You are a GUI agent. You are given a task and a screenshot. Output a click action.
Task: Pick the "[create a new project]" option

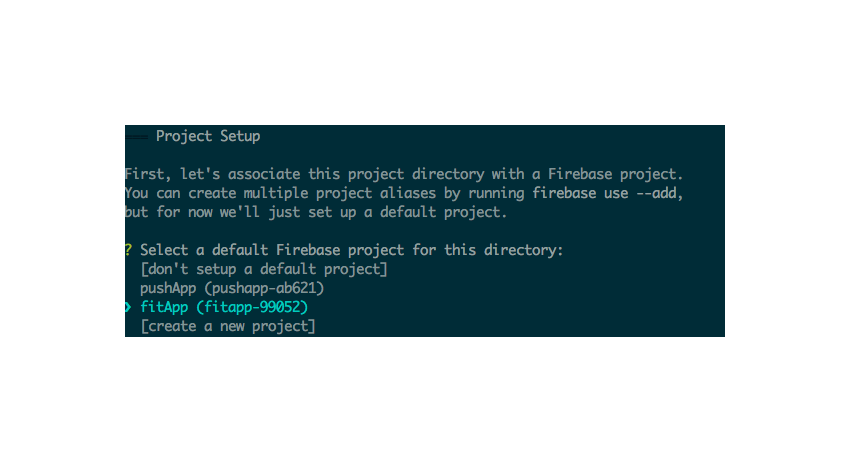coord(228,326)
